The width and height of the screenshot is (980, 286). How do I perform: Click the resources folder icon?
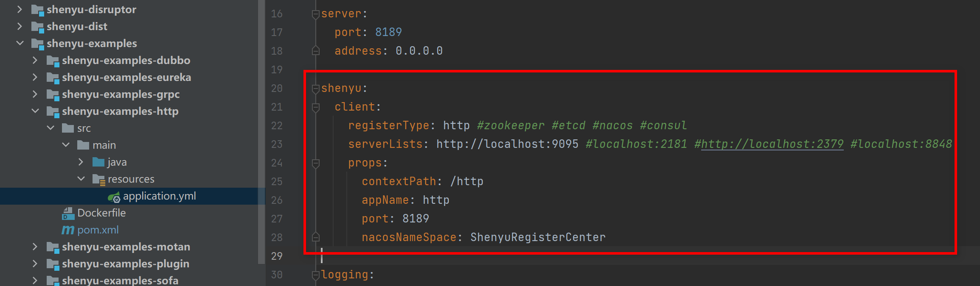coord(98,180)
